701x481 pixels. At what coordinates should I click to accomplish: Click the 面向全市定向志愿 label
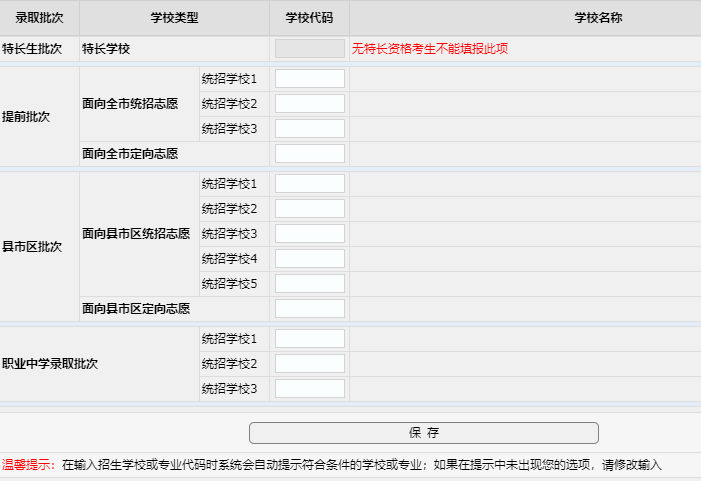click(130, 154)
